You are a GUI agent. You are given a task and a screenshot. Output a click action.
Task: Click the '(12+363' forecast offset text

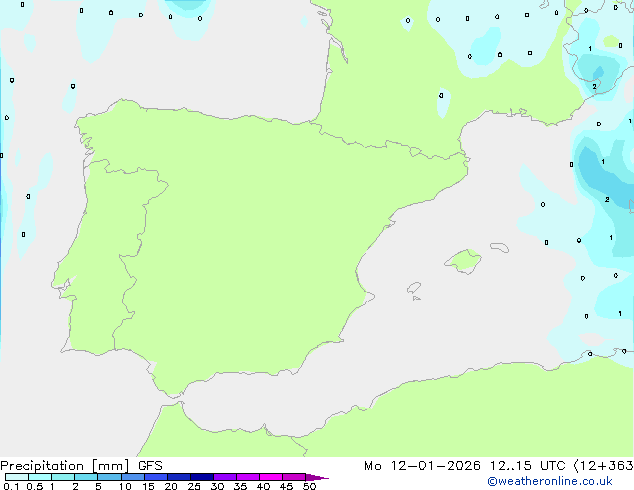coord(604,466)
